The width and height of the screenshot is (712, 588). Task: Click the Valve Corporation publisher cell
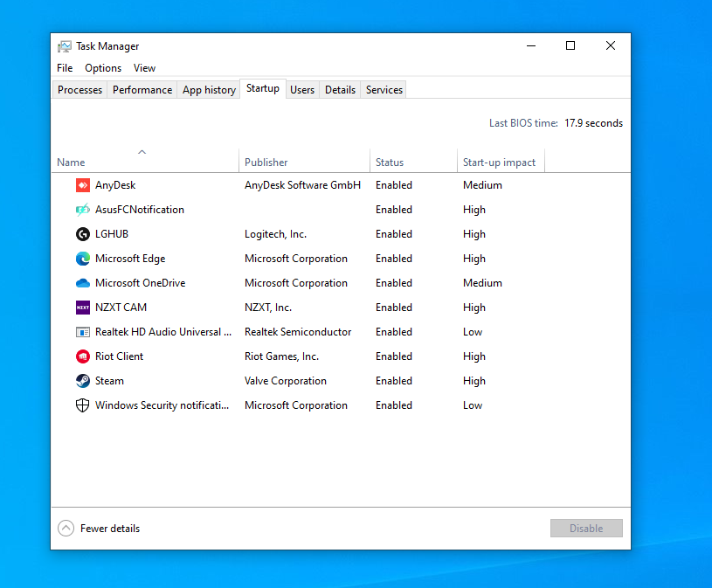(285, 381)
